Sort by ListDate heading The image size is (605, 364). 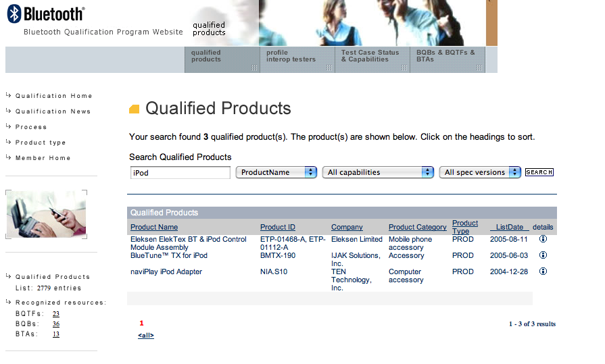click(x=509, y=227)
